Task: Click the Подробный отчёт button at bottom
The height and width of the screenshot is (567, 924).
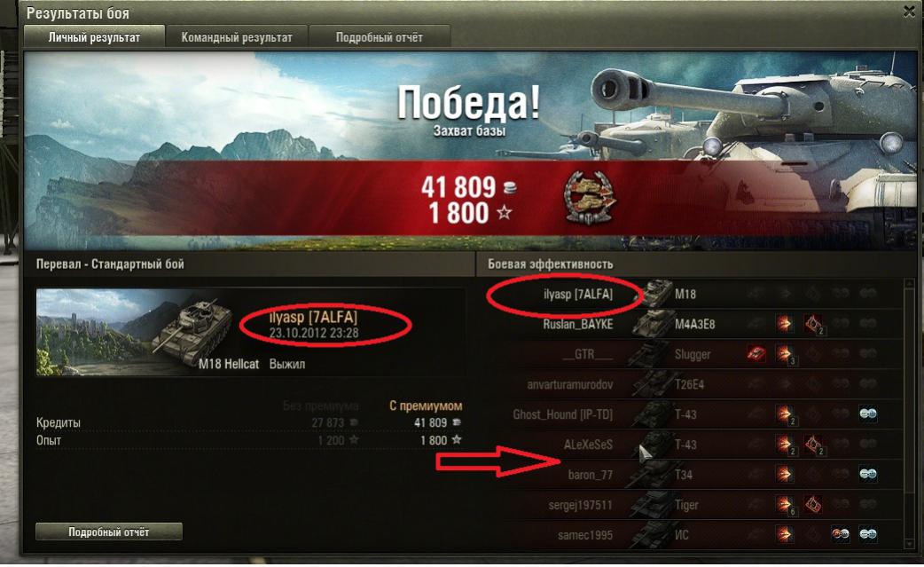Action: (x=109, y=532)
